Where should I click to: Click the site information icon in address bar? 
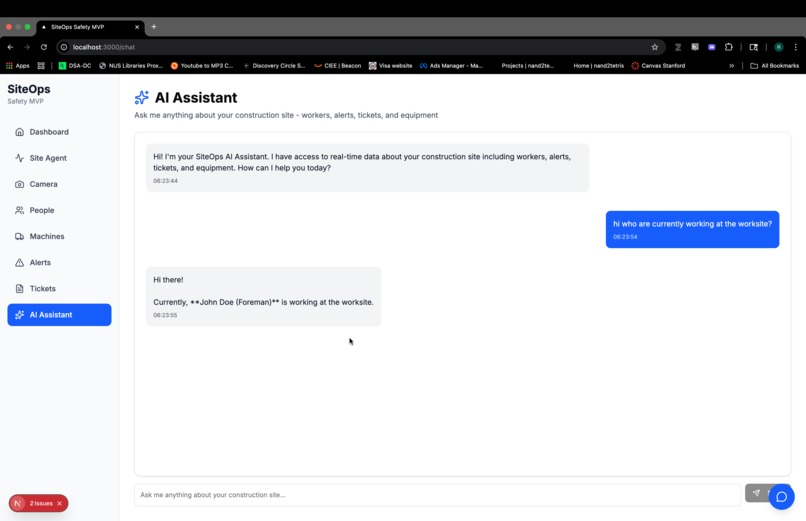(x=64, y=47)
